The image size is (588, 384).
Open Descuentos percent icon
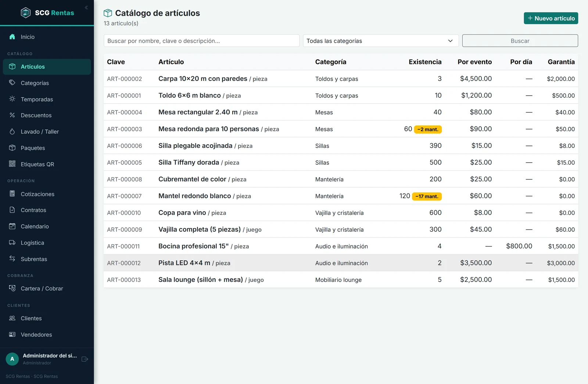[12, 115]
